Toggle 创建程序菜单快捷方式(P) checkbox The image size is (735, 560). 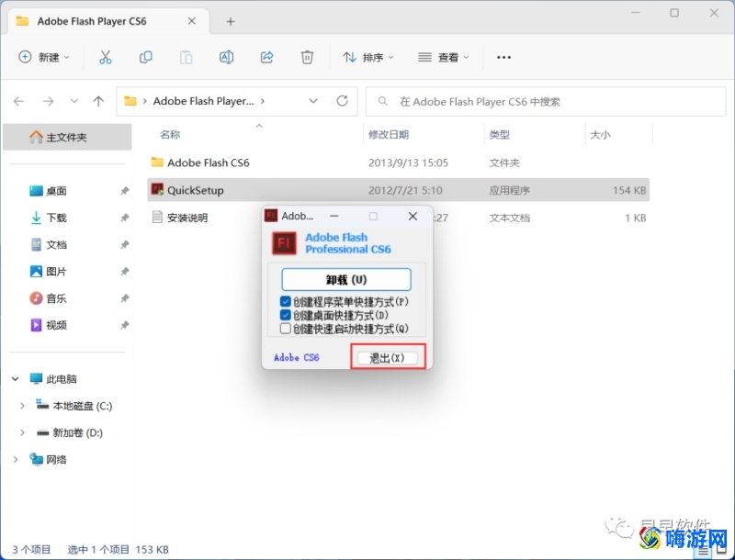(285, 301)
